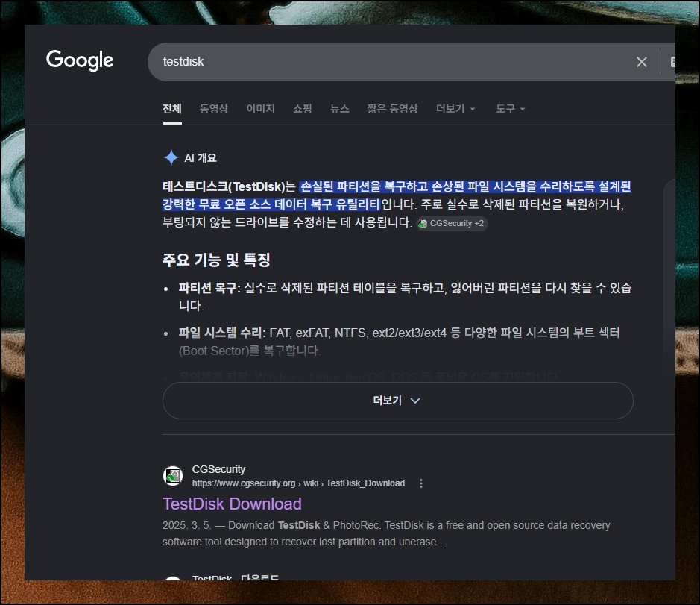
Task: Expand AI overview with 더보기 button
Action: tap(398, 401)
